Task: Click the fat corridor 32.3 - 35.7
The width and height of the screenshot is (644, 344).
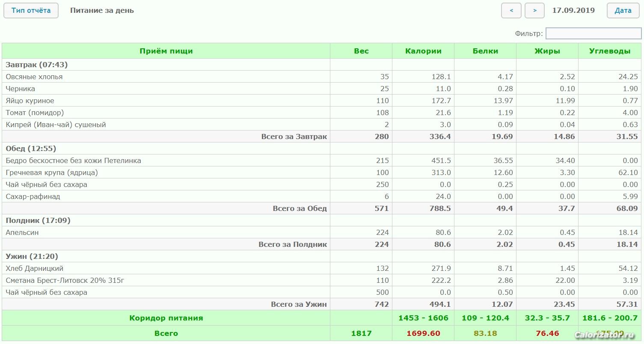Action: [x=547, y=318]
